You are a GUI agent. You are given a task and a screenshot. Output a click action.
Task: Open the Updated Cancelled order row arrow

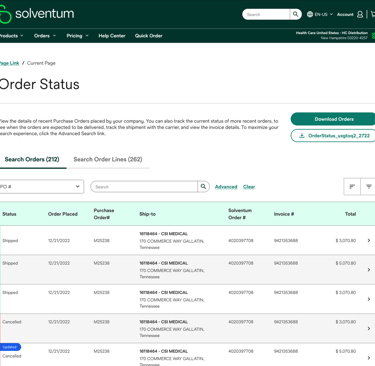[369, 358]
